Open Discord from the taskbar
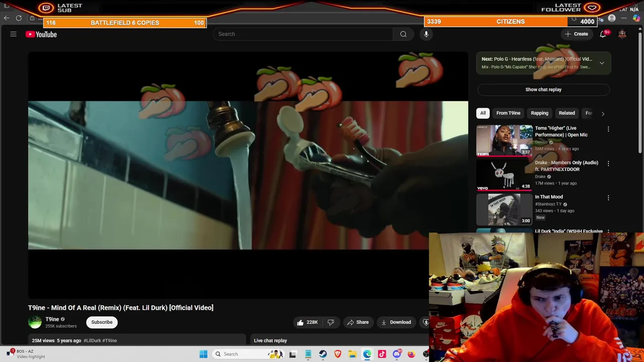644x362 pixels. click(396, 354)
